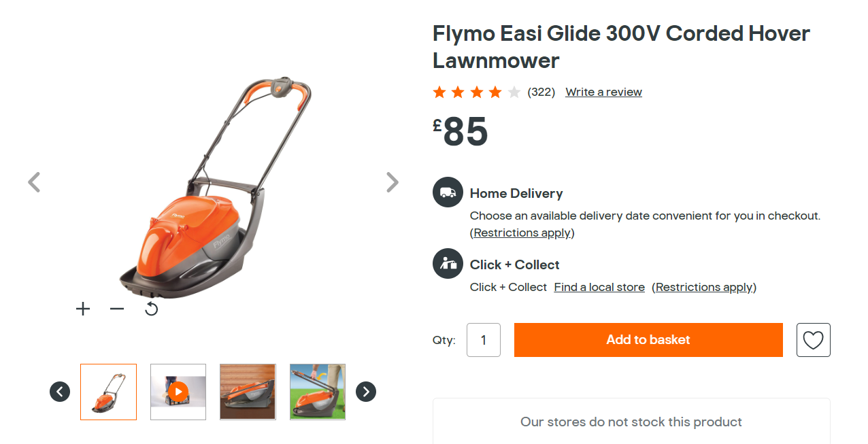
Task: Click the Home Delivery van icon
Action: coord(448,192)
